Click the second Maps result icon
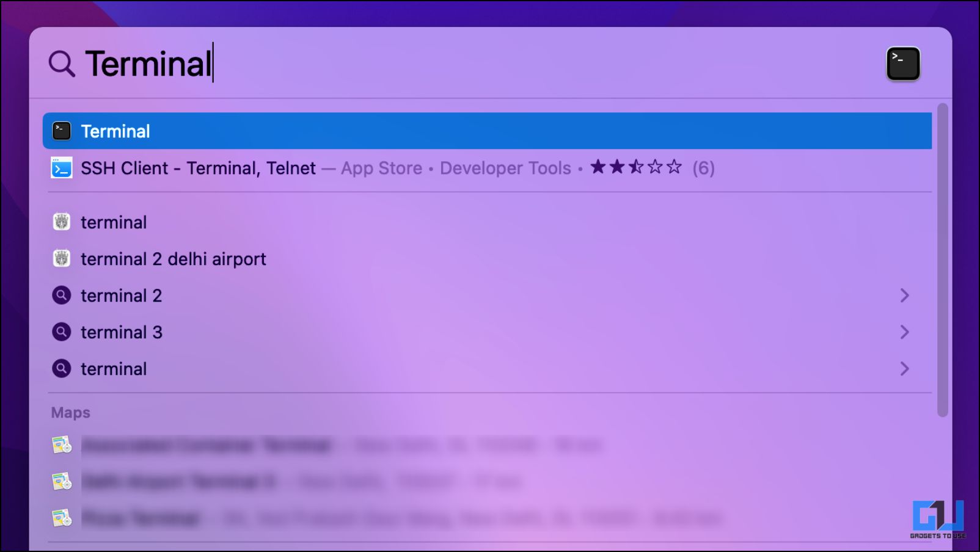This screenshot has width=980, height=552. 62,482
